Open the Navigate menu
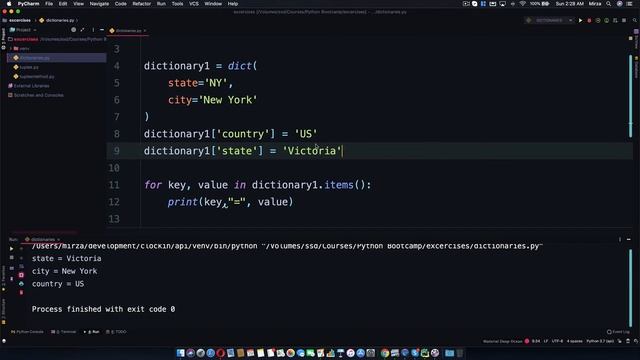Screen dimensions: 640x360 99,4
